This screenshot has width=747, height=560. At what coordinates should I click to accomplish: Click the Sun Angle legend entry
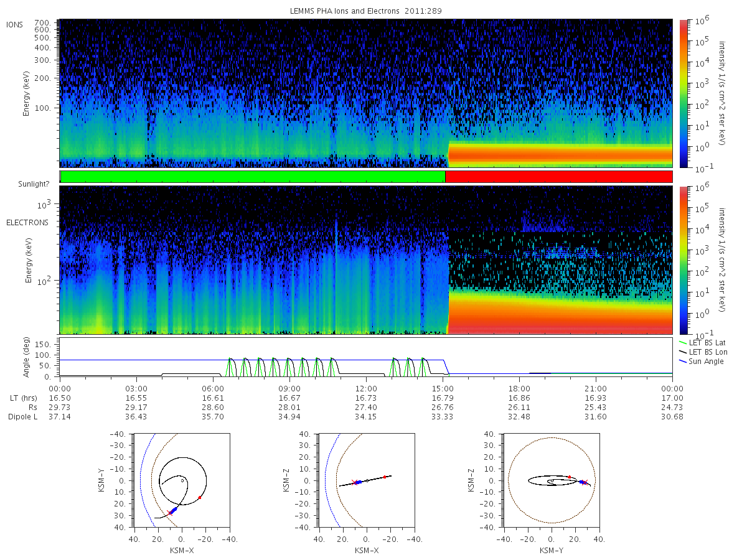tap(702, 361)
